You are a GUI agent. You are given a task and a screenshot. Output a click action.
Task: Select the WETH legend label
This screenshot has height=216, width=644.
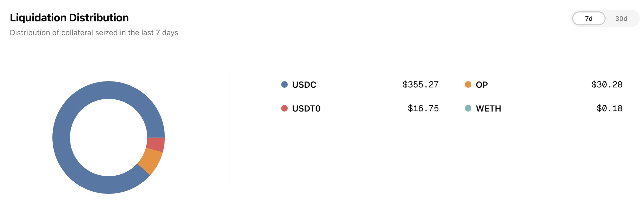pos(488,109)
